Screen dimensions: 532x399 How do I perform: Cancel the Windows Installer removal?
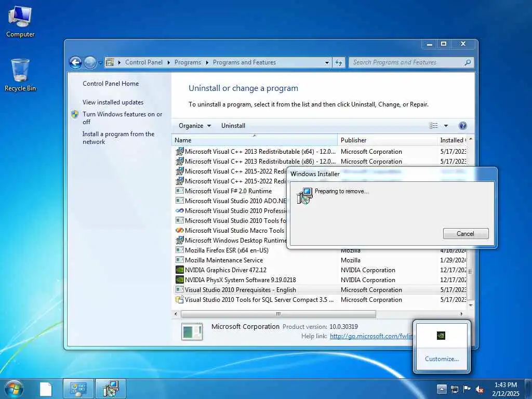(x=465, y=234)
